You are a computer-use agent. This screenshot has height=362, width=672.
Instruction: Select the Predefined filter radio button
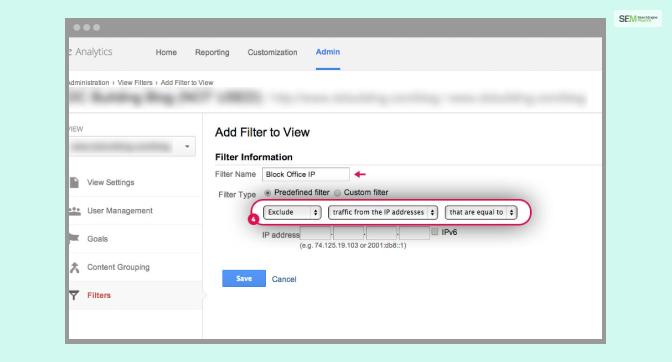coord(267,193)
